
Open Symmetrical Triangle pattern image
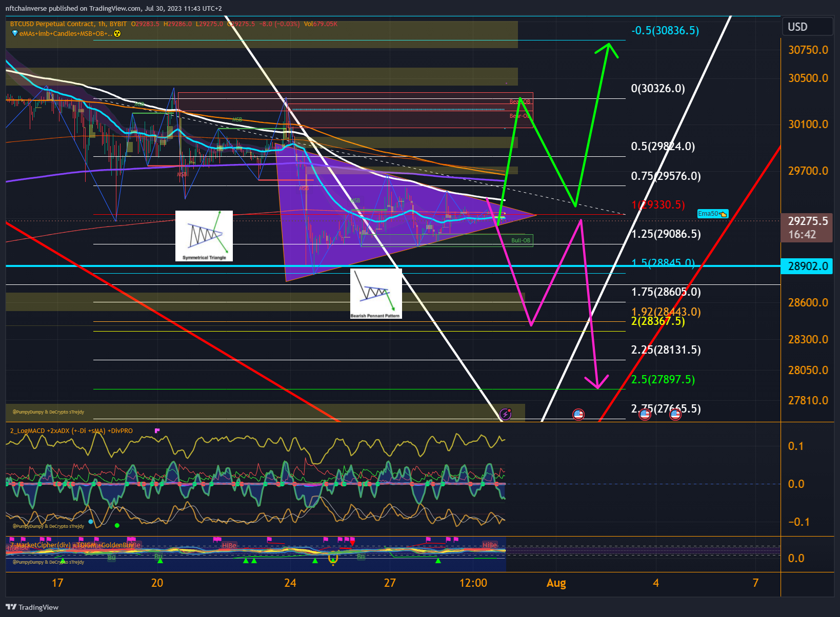[204, 236]
